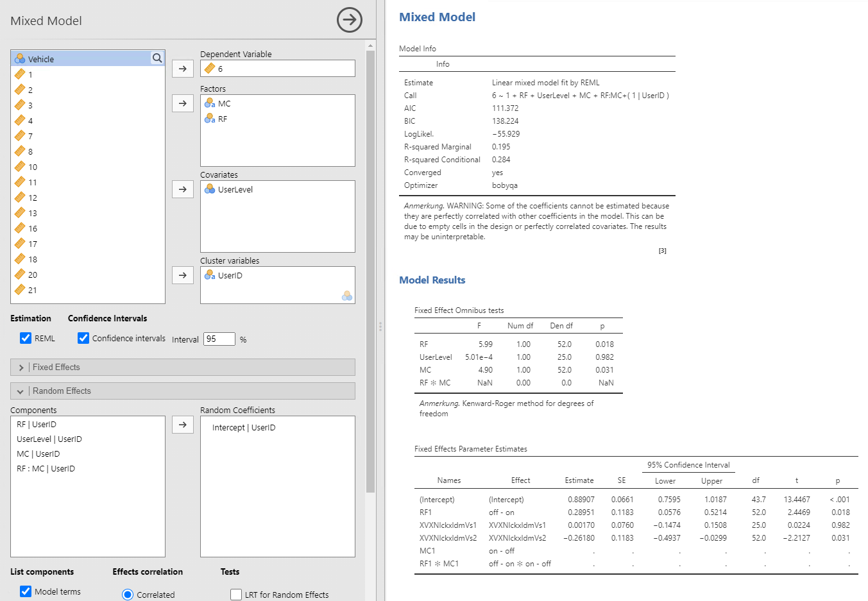Select variable 1 ruler icon
The image size is (868, 601).
click(20, 74)
